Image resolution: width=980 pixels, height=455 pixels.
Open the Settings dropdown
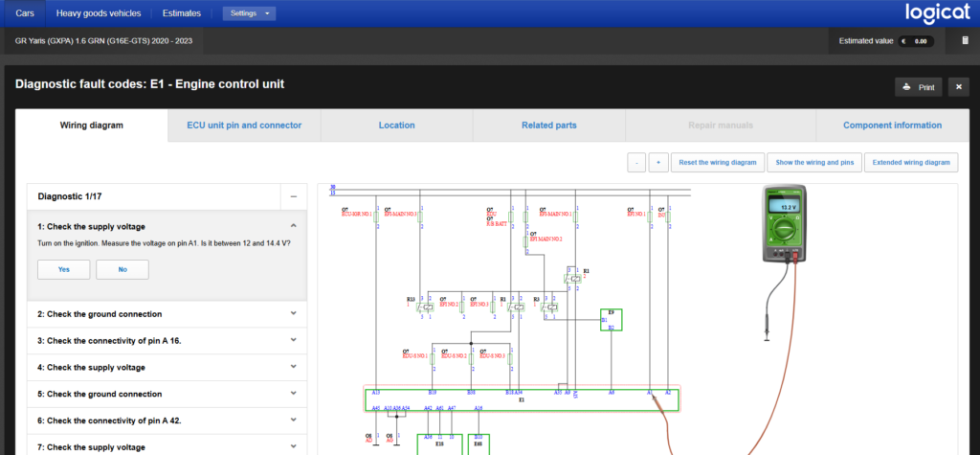[x=250, y=13]
